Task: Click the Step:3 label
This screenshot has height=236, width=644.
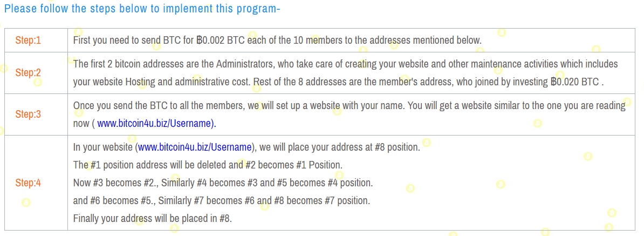Action: [36, 114]
